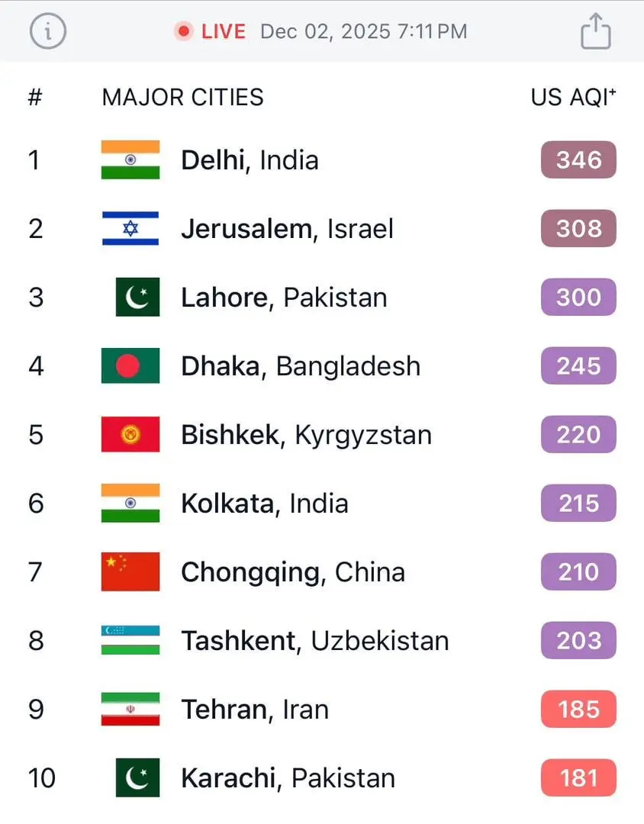Tap the red LIVE indicator dot
Image resolution: width=644 pixels, height=824 pixels.
(x=183, y=31)
